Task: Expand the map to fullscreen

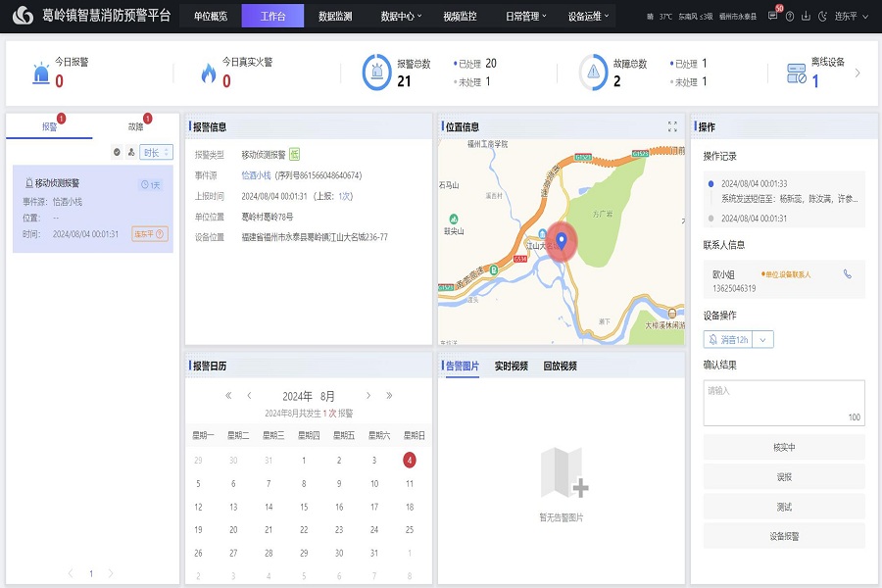Action: tap(672, 126)
